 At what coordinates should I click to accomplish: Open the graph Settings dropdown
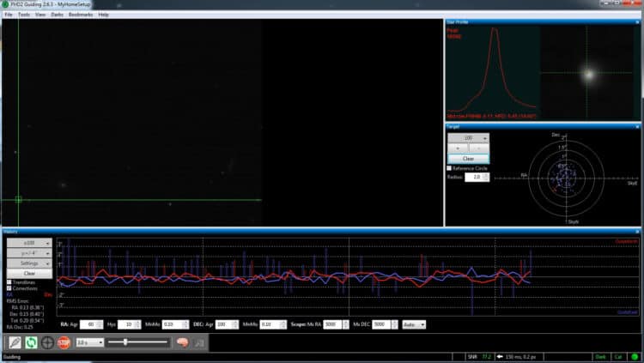[x=29, y=263]
